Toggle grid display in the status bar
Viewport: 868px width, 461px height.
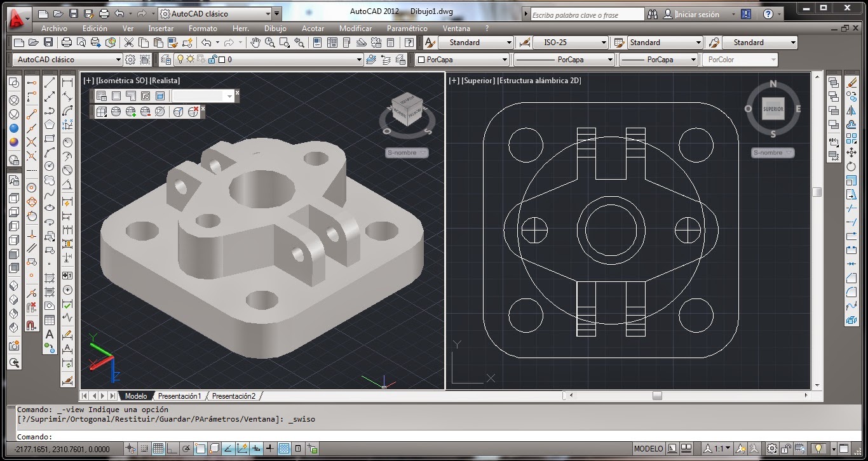[x=158, y=449]
